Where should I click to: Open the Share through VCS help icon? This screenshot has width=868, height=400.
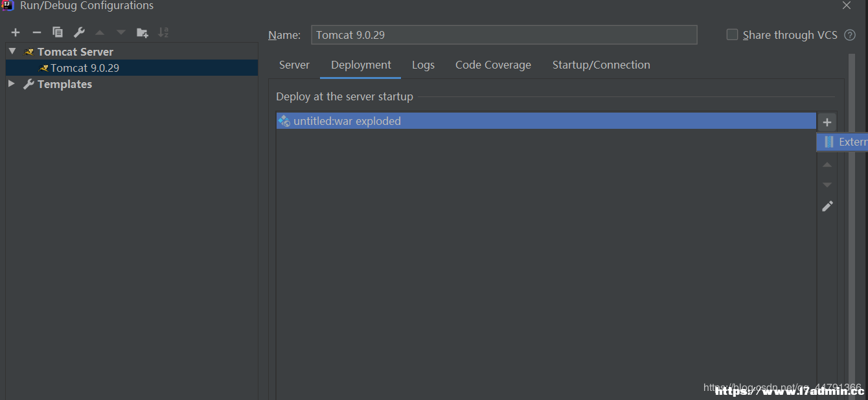click(x=850, y=35)
